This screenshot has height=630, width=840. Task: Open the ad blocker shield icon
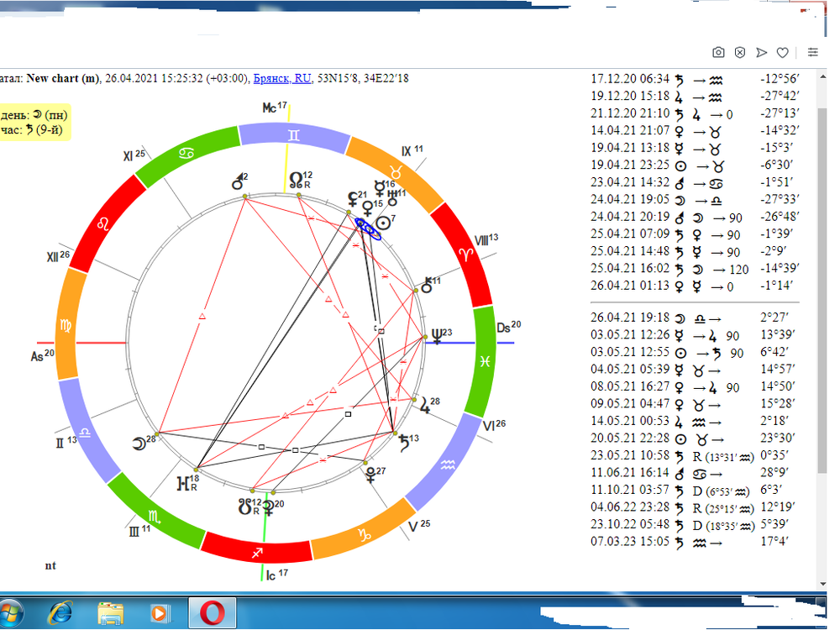pos(740,52)
